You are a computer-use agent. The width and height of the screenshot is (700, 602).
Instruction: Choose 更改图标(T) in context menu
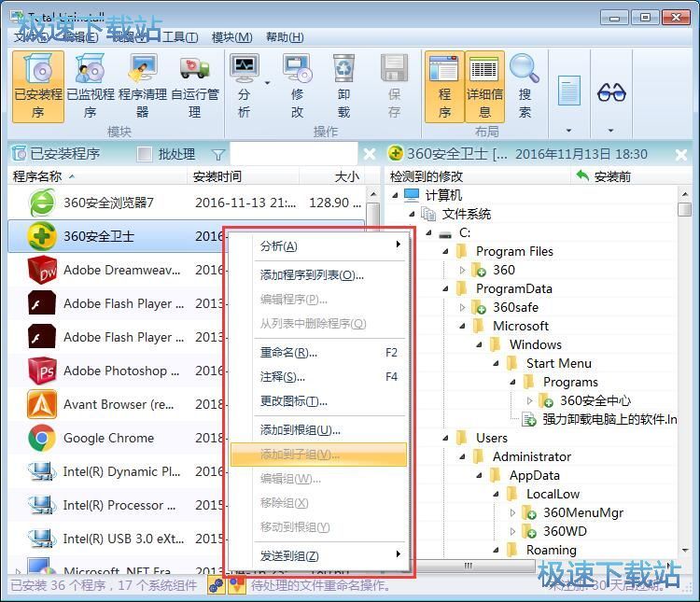pyautogui.click(x=318, y=401)
